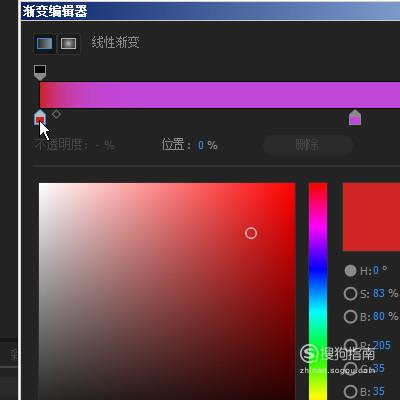This screenshot has height=400, width=400.
Task: Click the gradient midpoint diamond marker
Action: 56,114
